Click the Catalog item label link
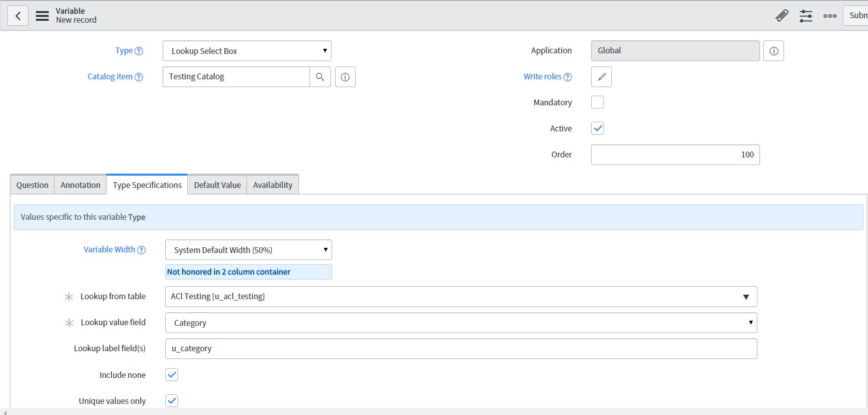This screenshot has height=415, width=868. [110, 77]
